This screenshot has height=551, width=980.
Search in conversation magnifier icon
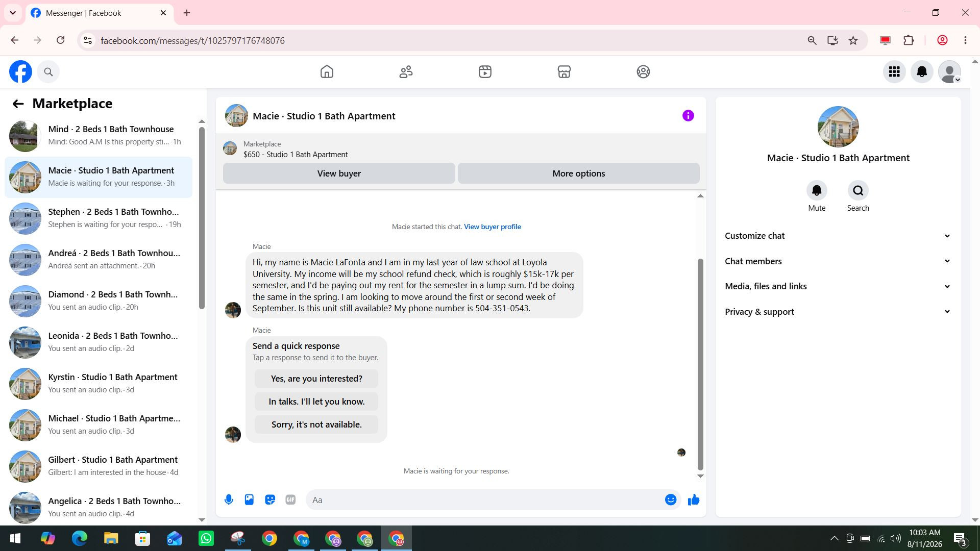point(858,191)
